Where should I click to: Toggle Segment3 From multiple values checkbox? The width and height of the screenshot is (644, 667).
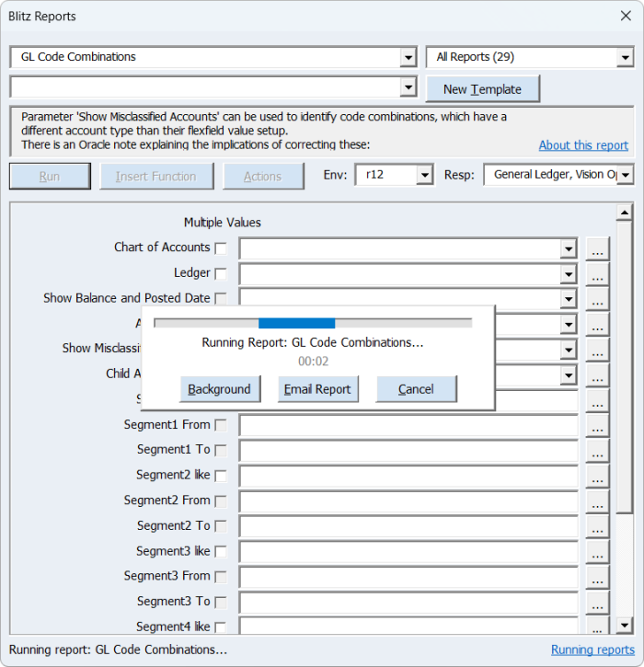[x=221, y=577]
